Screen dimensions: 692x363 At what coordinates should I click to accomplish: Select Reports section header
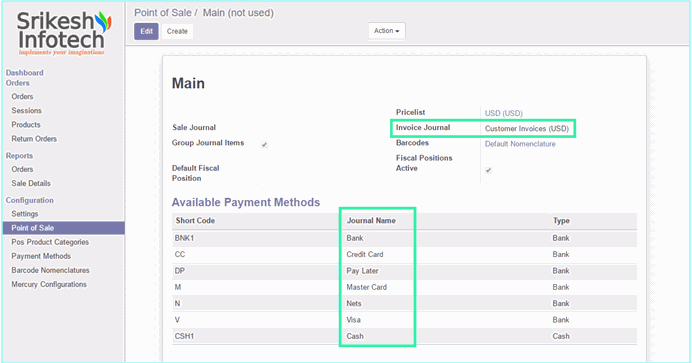[19, 156]
